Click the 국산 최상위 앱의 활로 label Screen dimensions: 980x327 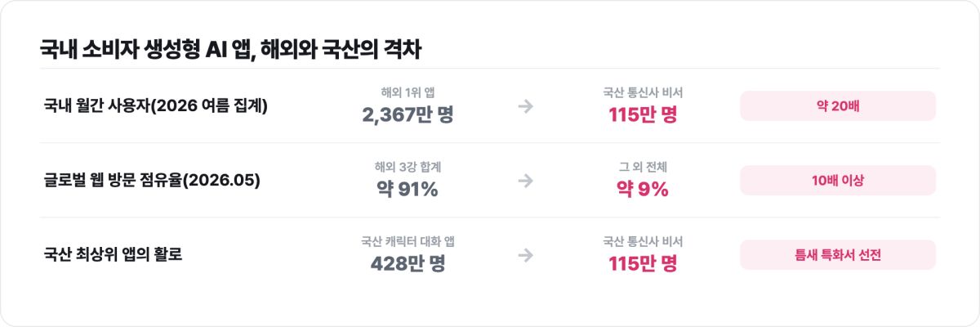click(113, 255)
